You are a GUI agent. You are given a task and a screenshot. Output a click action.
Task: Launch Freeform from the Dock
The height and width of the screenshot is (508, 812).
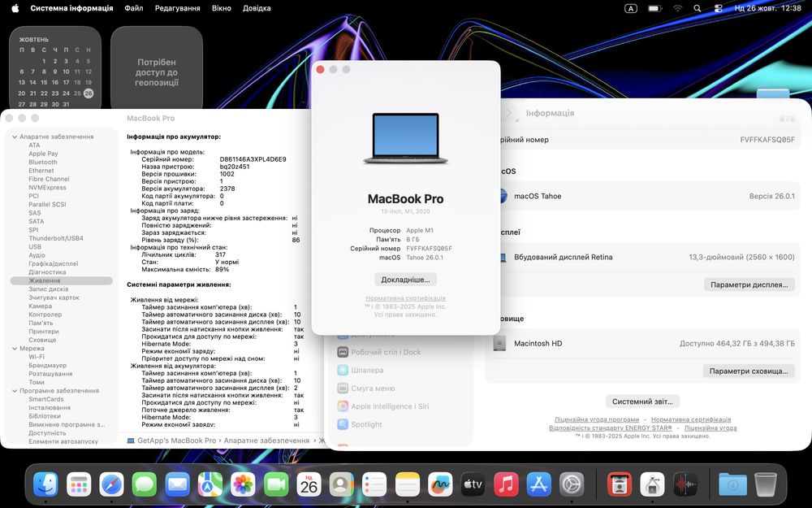click(440, 484)
